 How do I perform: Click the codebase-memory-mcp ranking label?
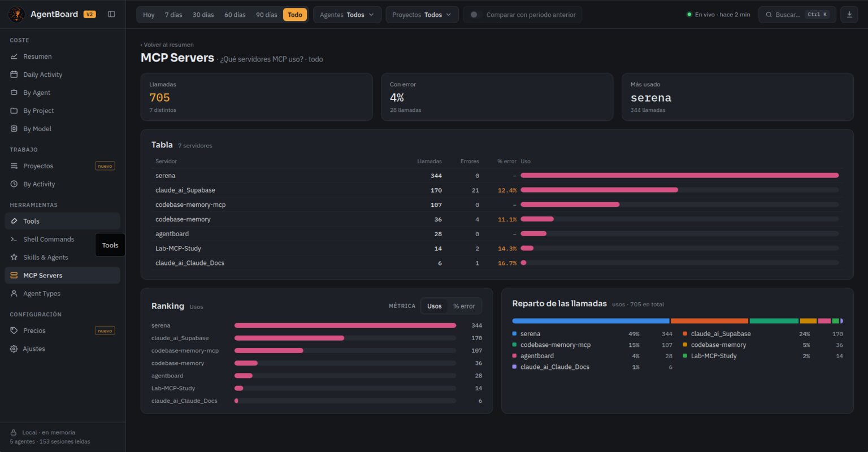185,351
